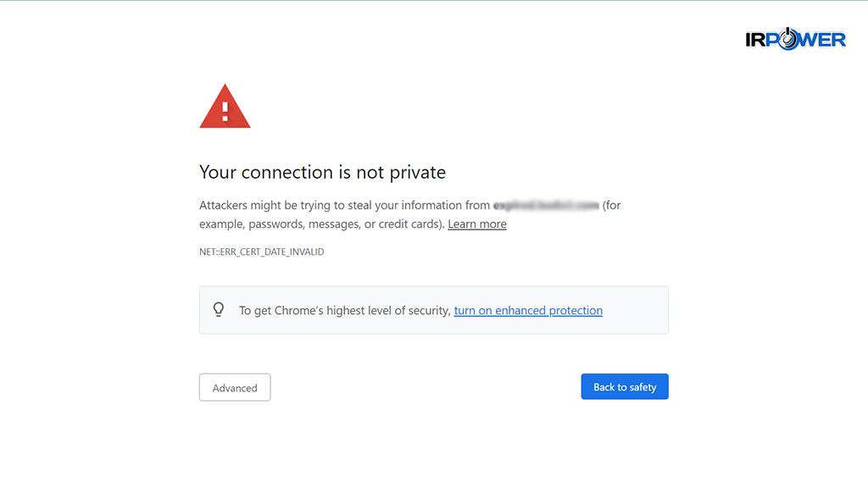The image size is (868, 504).
Task: Click the lightbulb icon in the security tip banner
Action: tap(219, 309)
